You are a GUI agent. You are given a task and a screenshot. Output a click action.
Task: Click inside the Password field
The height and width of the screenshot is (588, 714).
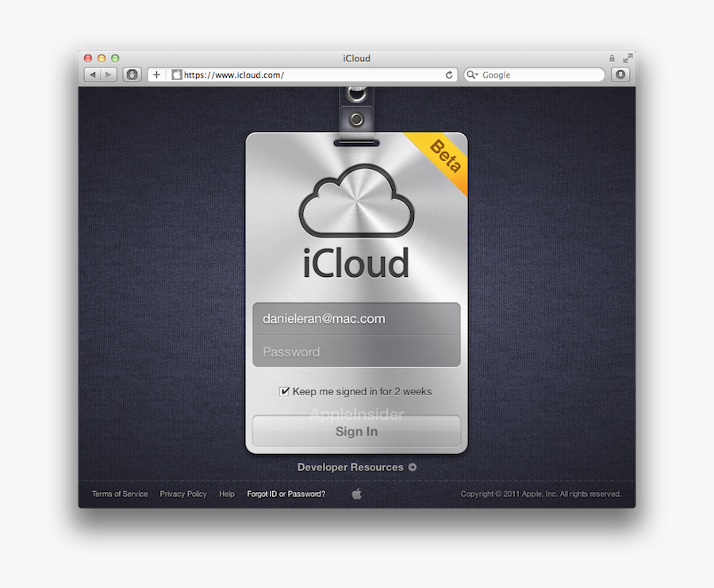click(356, 352)
